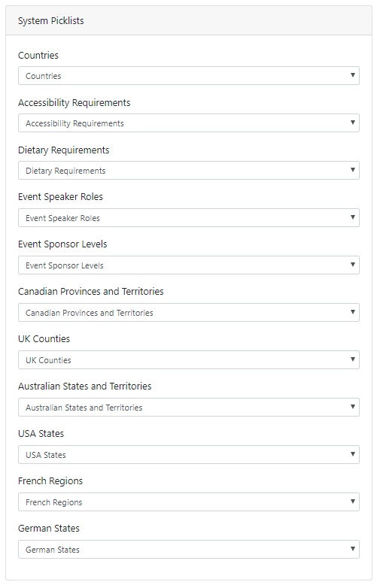Image resolution: width=380 pixels, height=588 pixels.
Task: Click the arrow on Event Sponsor Levels select
Action: (353, 265)
